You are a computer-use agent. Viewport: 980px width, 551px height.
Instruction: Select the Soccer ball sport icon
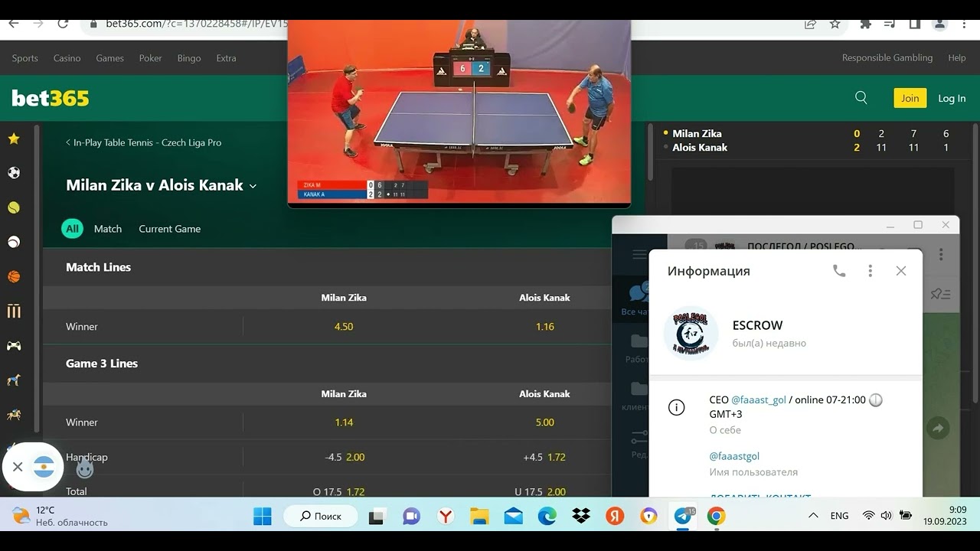(14, 173)
